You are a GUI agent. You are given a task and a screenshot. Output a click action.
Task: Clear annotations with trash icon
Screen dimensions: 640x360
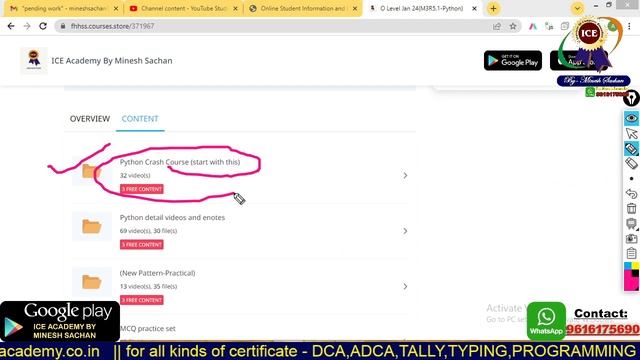tap(631, 209)
